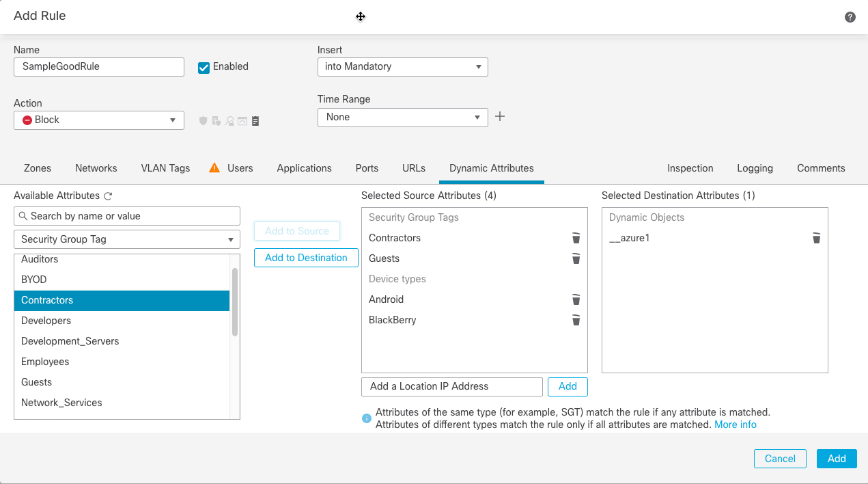Open the More info link
The width and height of the screenshot is (868, 484).
click(736, 424)
